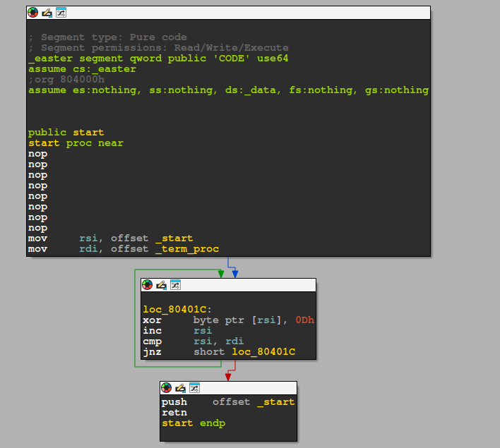
Task: Set node color for push/retn block
Action: (x=166, y=388)
